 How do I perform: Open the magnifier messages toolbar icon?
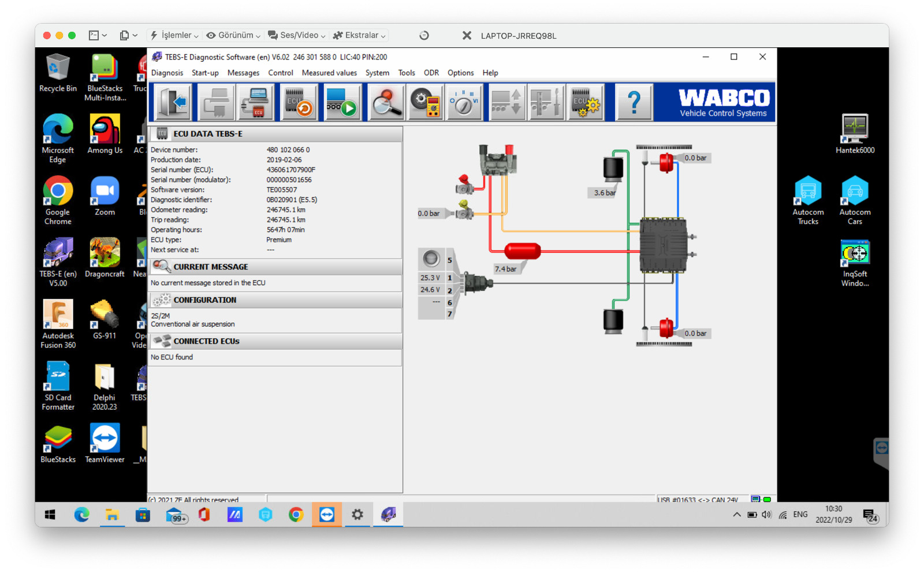[386, 103]
